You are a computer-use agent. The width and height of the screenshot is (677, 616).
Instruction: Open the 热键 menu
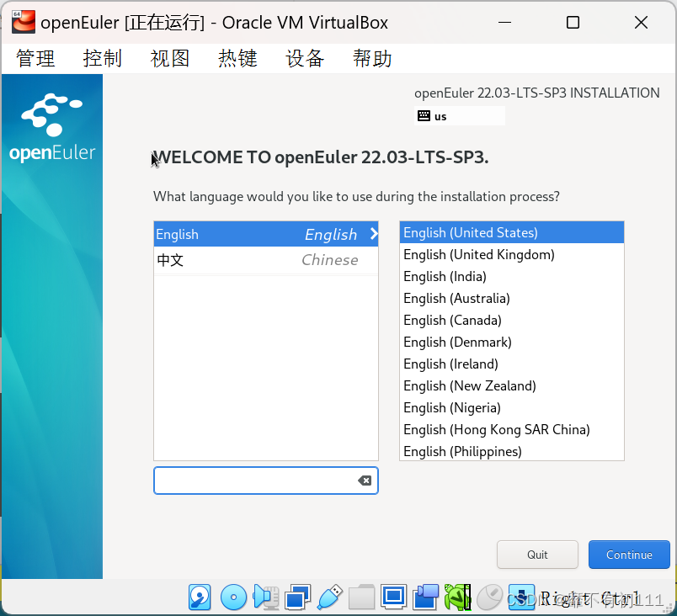(237, 58)
